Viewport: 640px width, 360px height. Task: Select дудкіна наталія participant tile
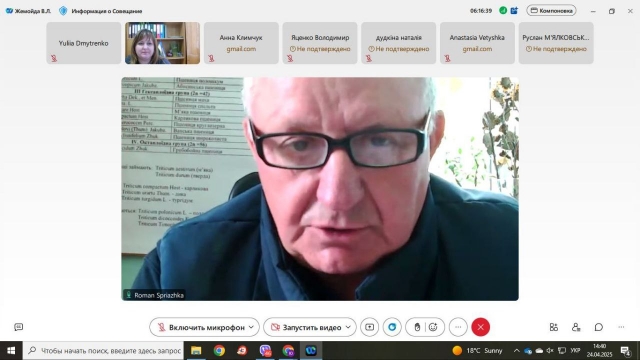399,43
